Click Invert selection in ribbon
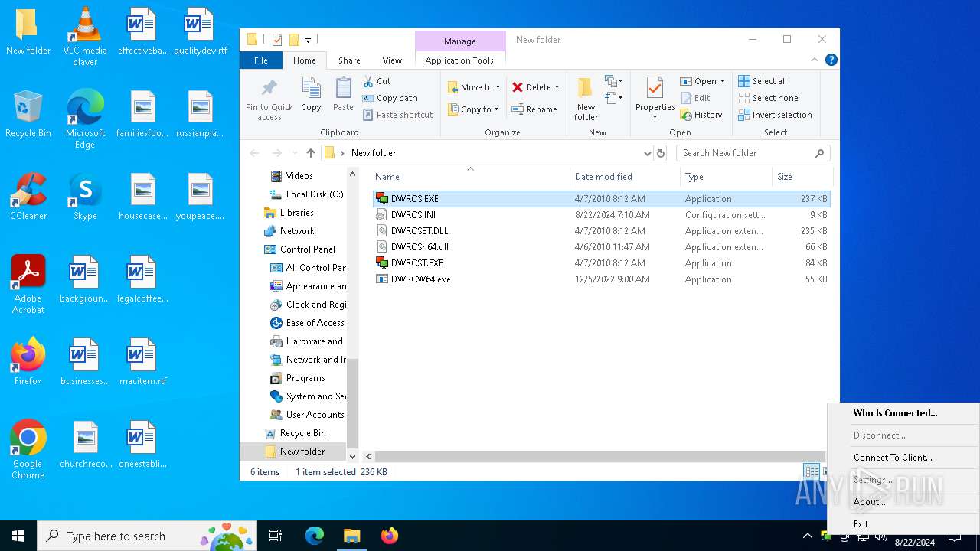 775,115
